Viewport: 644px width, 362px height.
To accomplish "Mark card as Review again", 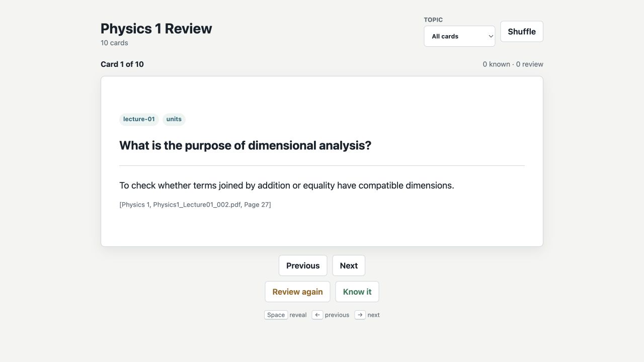I will [x=297, y=292].
